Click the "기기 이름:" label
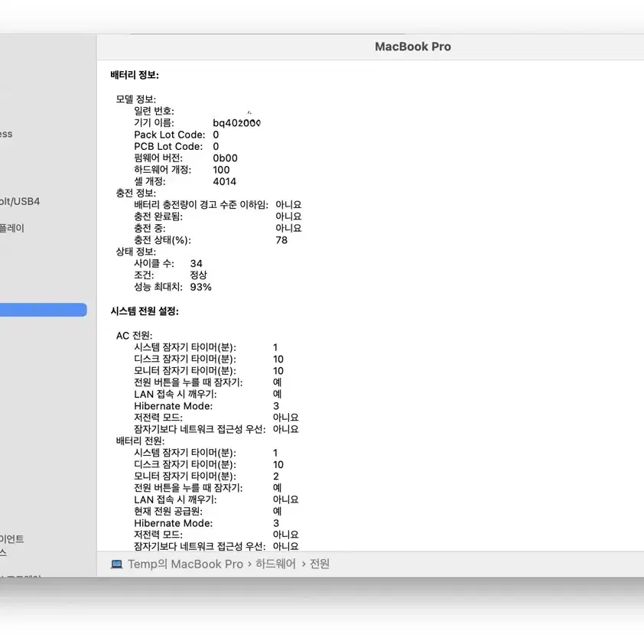Screen dimensions: 644x644 coord(154,123)
